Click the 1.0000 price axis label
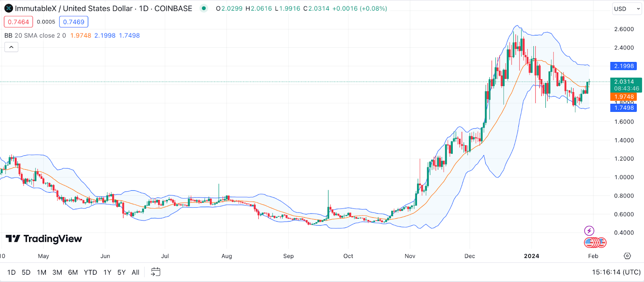644x282 pixels. 624,177
